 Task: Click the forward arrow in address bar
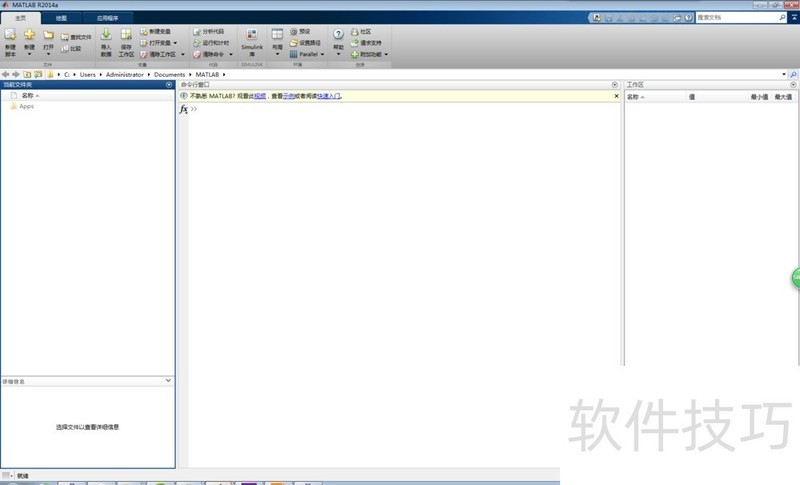[x=16, y=74]
